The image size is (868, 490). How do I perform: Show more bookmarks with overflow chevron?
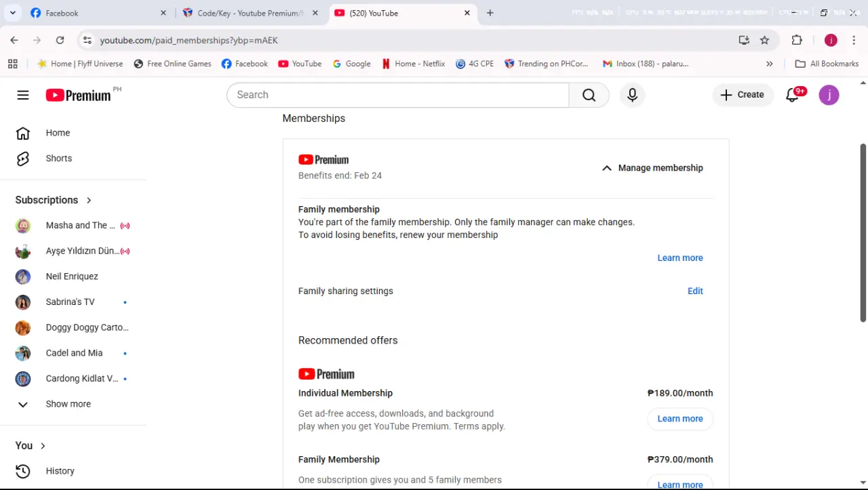pos(769,64)
